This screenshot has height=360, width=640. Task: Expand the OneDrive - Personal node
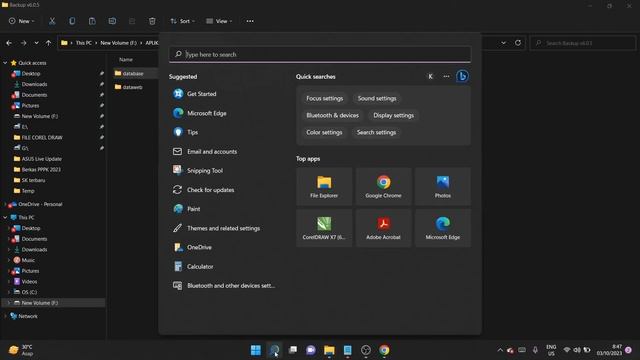5,204
